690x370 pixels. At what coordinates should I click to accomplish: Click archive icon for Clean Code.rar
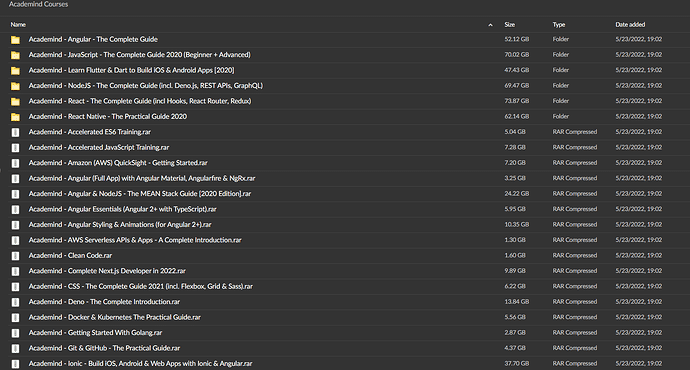15,256
